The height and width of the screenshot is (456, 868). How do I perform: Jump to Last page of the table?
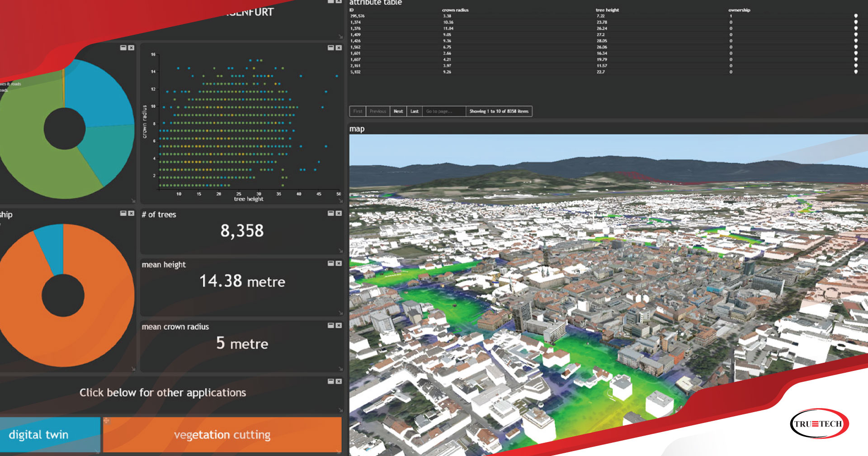415,111
